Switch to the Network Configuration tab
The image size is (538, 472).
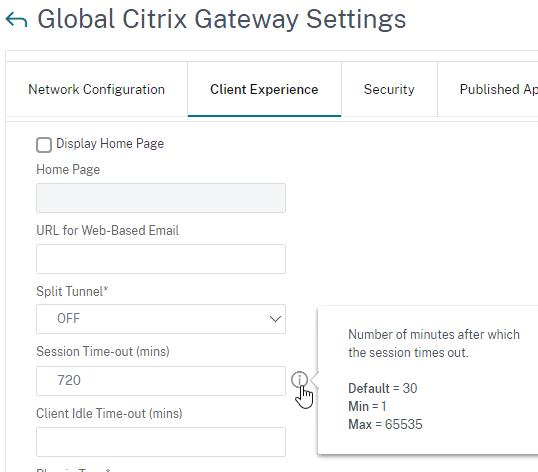[96, 89]
